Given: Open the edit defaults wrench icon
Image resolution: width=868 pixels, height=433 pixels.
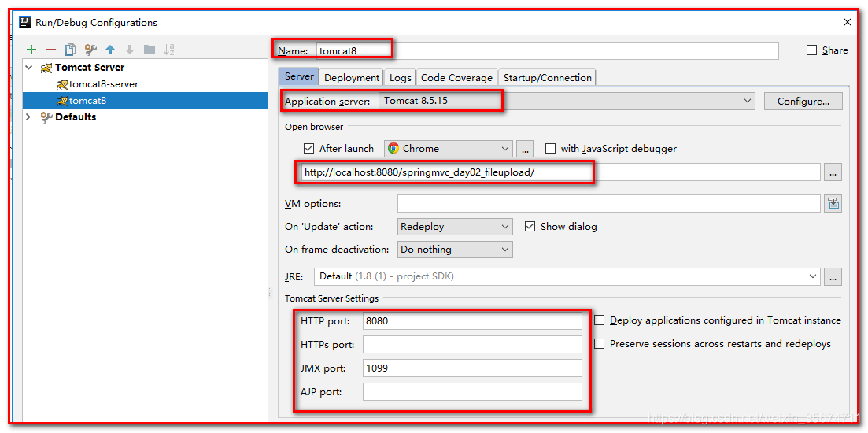Looking at the screenshot, I should (x=90, y=50).
